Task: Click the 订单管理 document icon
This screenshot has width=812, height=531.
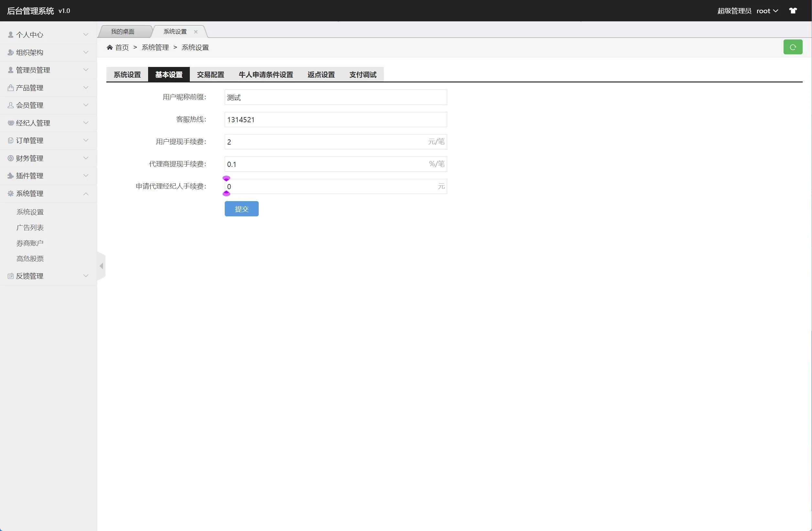Action: point(11,140)
